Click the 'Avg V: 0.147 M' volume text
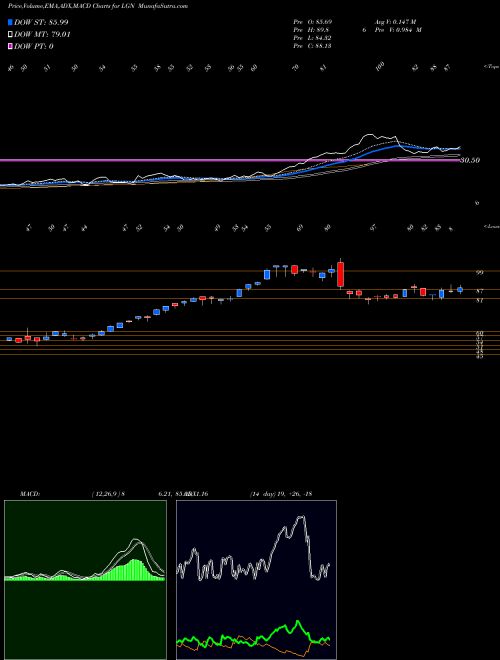 point(397,21)
